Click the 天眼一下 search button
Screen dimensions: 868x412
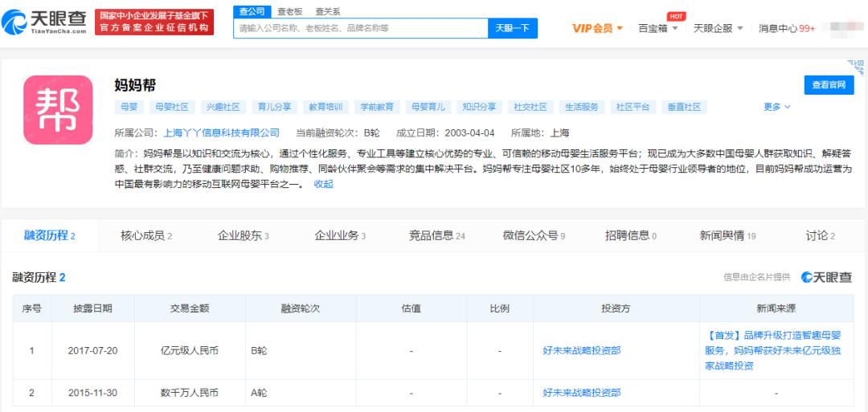coord(512,27)
